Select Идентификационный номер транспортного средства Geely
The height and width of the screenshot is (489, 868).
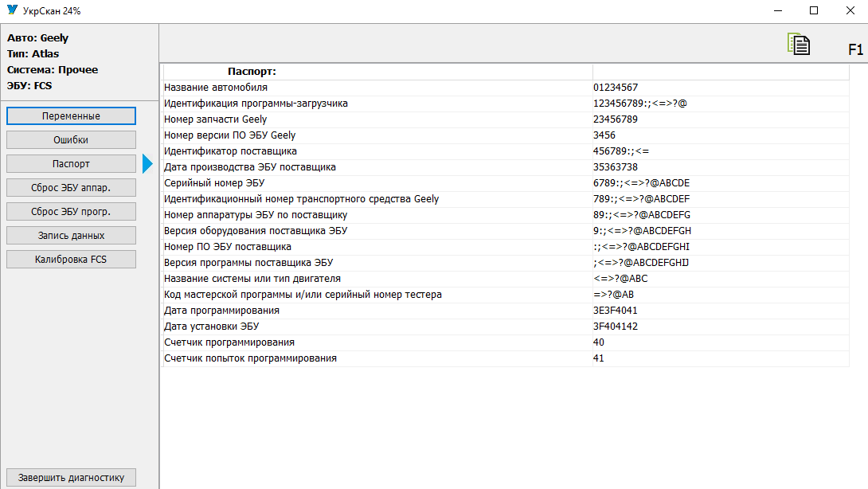tap(301, 199)
